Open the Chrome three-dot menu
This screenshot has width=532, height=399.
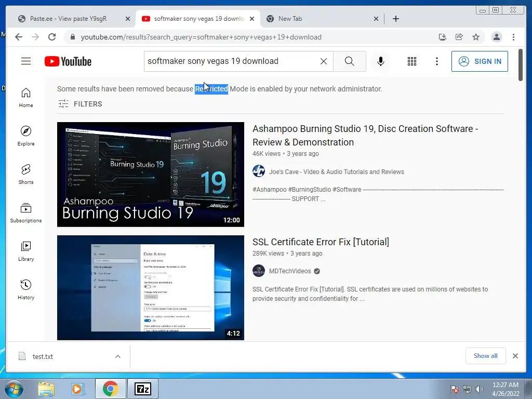[513, 37]
